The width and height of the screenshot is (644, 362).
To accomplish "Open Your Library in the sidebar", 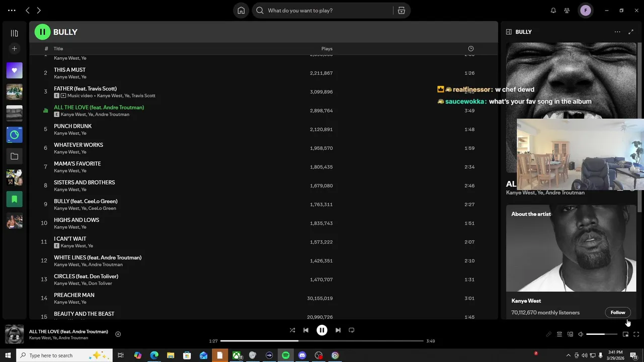I will (x=14, y=33).
